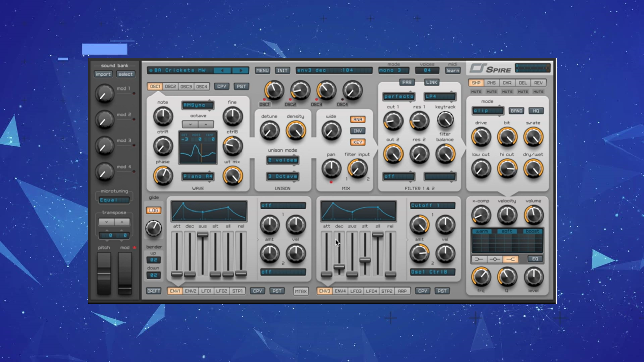Image resolution: width=644 pixels, height=362 pixels.
Task: Click the wide knob in mix section
Action: pyautogui.click(x=331, y=131)
